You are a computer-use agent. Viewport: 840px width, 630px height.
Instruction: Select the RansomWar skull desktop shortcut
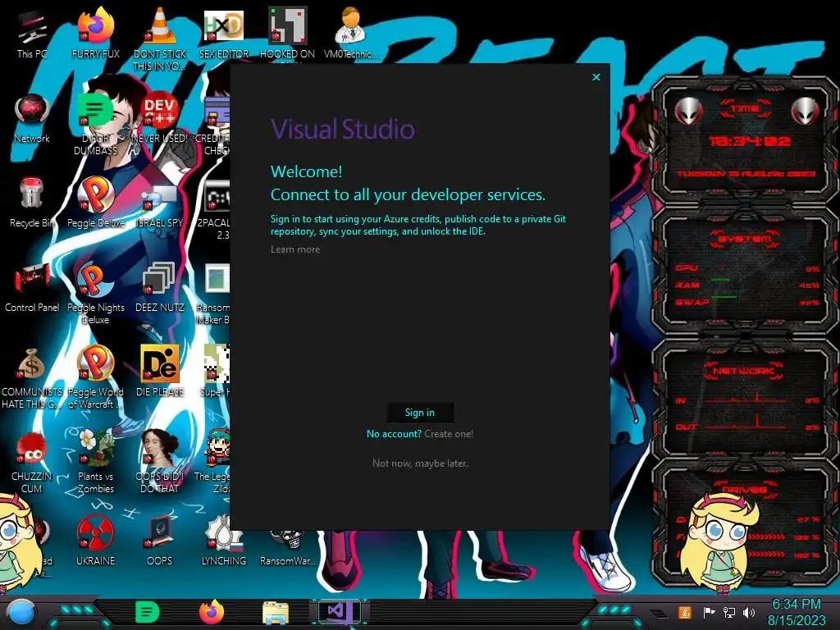[288, 547]
